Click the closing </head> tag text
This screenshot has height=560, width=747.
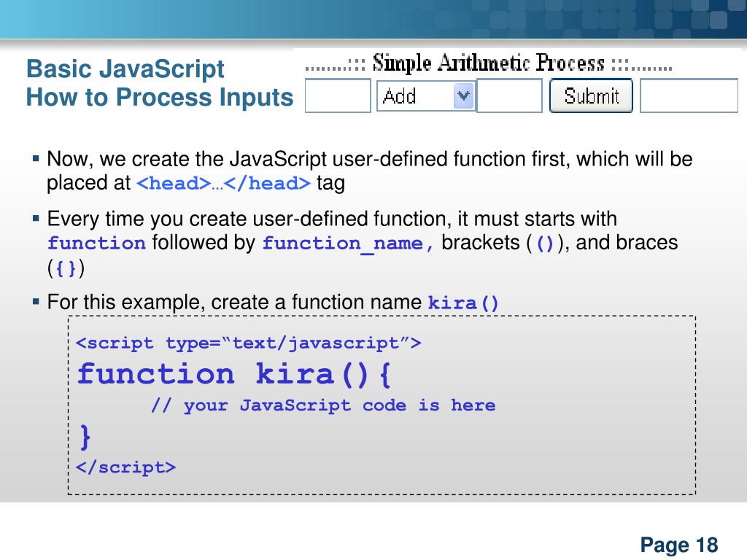point(267,184)
